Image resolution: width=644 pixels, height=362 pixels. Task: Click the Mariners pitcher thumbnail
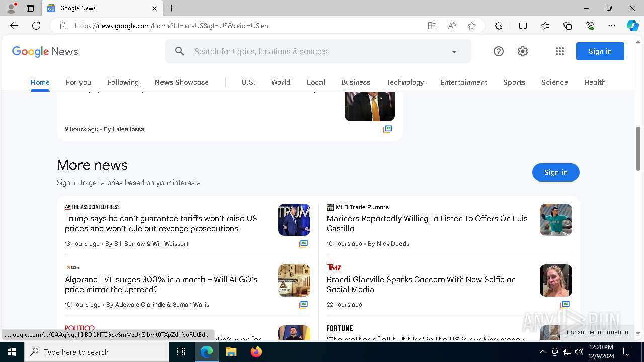coord(556,220)
